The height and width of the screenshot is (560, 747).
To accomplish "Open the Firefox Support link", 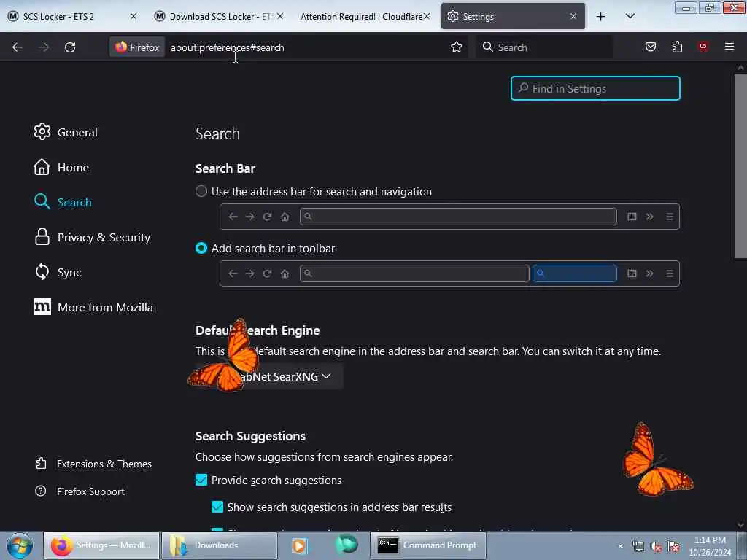I will pos(80,491).
